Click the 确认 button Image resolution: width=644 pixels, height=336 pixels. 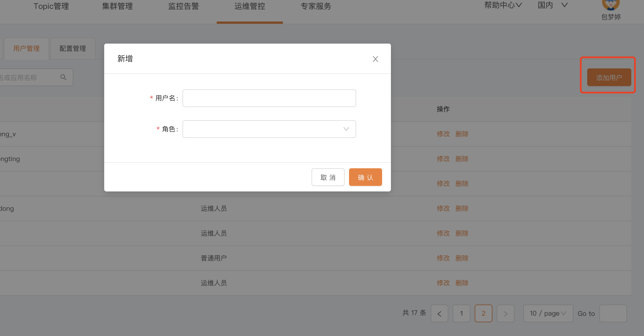(365, 177)
